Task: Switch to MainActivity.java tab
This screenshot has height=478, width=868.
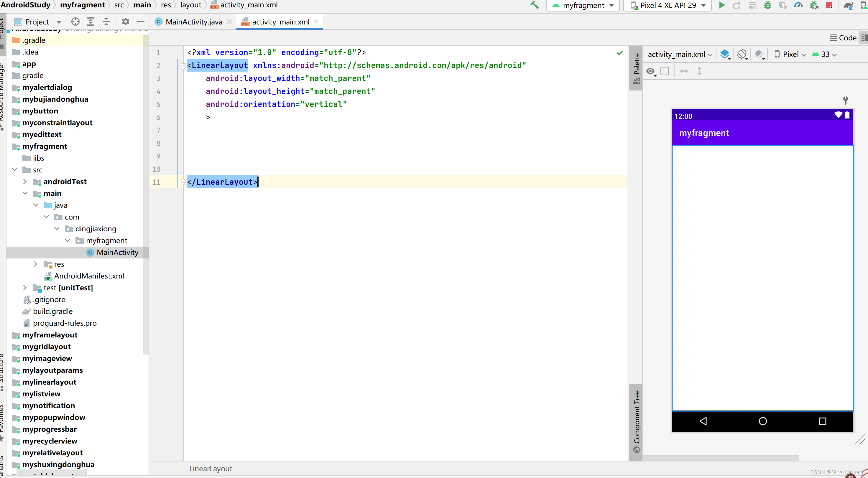Action: click(x=194, y=22)
